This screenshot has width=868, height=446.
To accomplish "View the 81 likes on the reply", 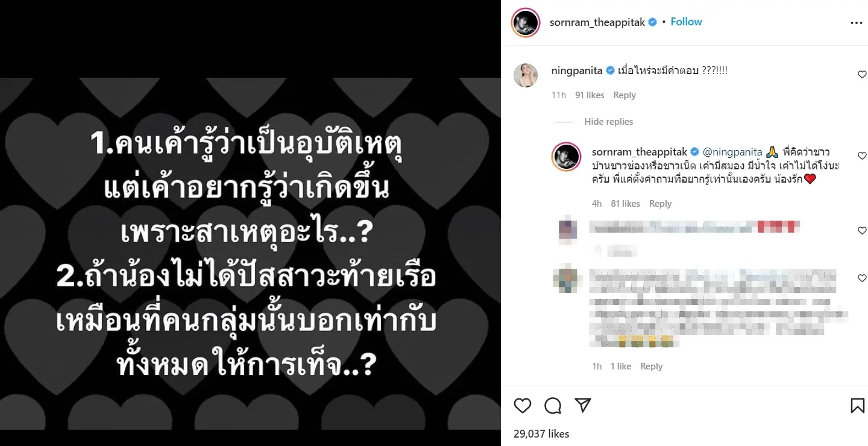I will (625, 204).
